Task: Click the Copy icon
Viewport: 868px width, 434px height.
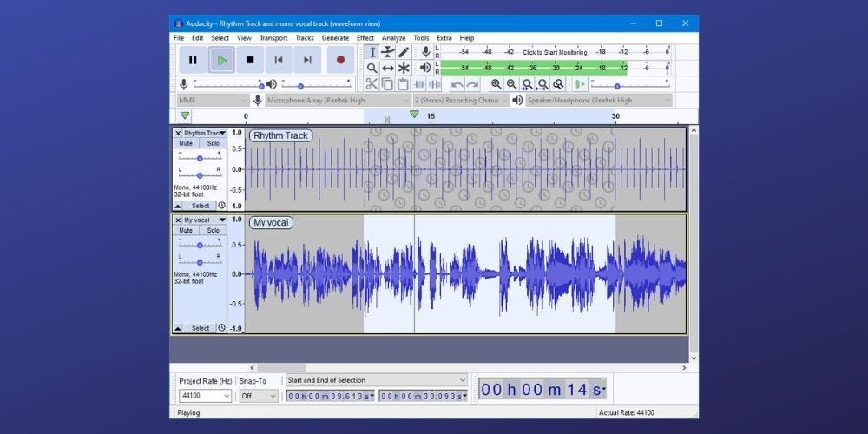Action: [387, 84]
